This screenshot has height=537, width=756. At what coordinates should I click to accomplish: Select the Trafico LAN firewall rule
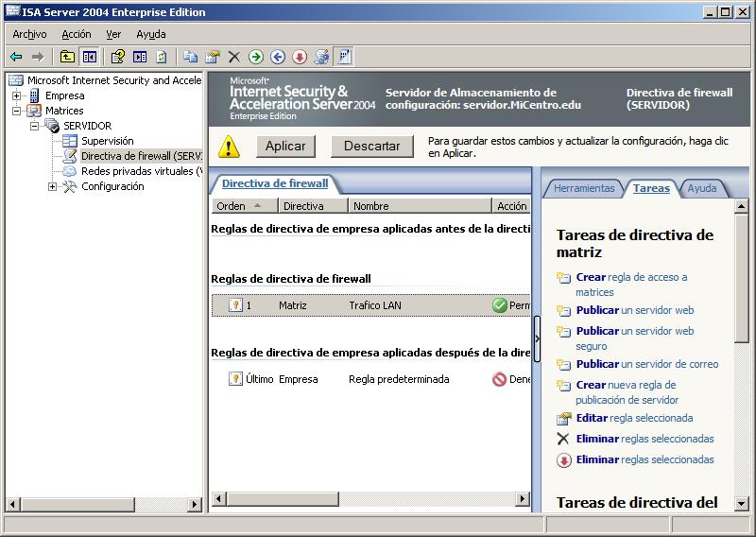(x=375, y=305)
